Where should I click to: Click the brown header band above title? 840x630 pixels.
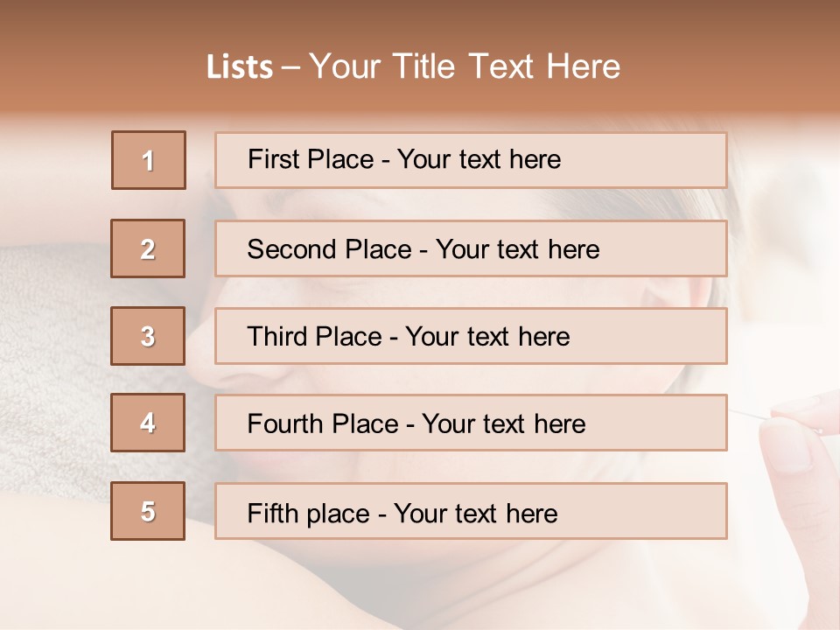(x=420, y=19)
